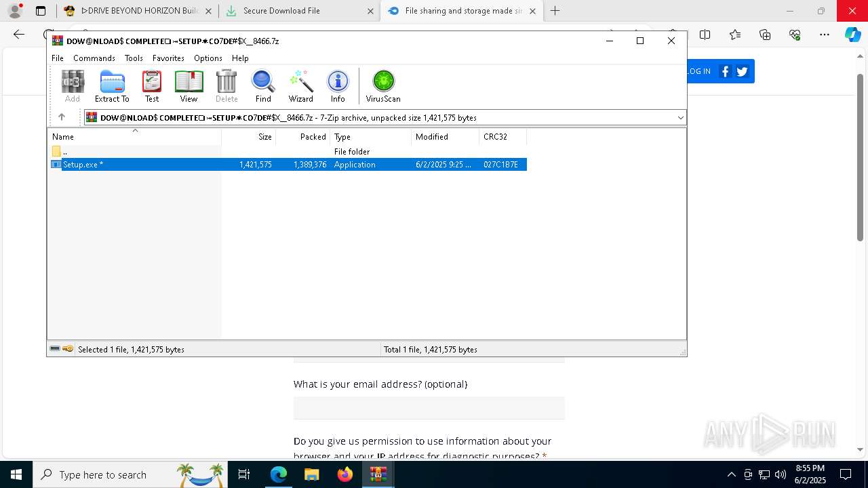Open browser Collections icon
This screenshot has height=488, width=868.
pyautogui.click(x=765, y=35)
